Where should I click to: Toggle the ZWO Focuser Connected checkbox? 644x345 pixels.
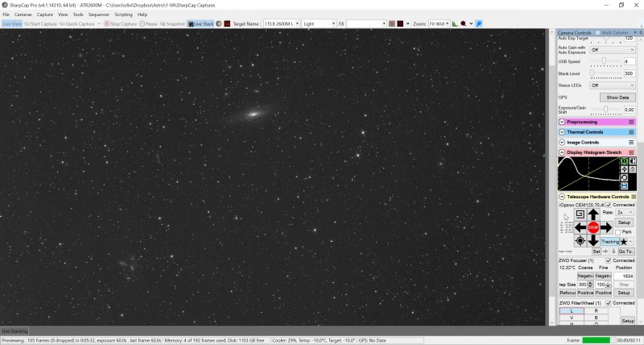(x=609, y=260)
